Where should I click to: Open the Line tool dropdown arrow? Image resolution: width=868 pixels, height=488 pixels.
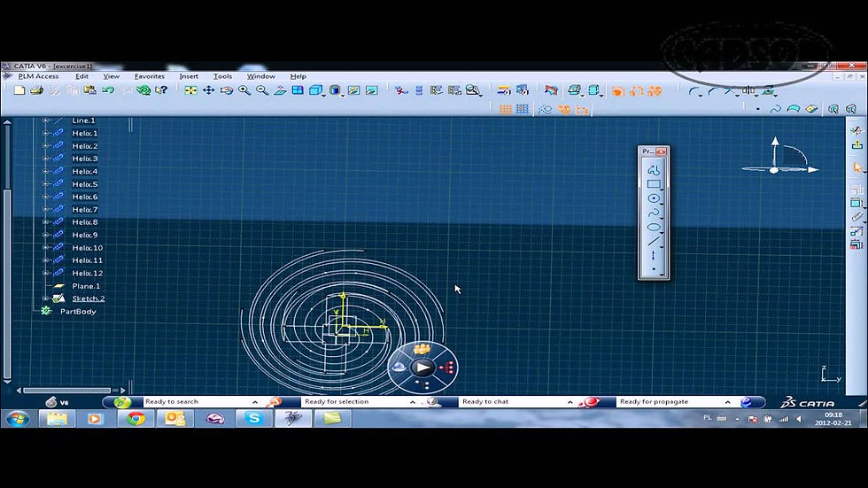point(663,245)
